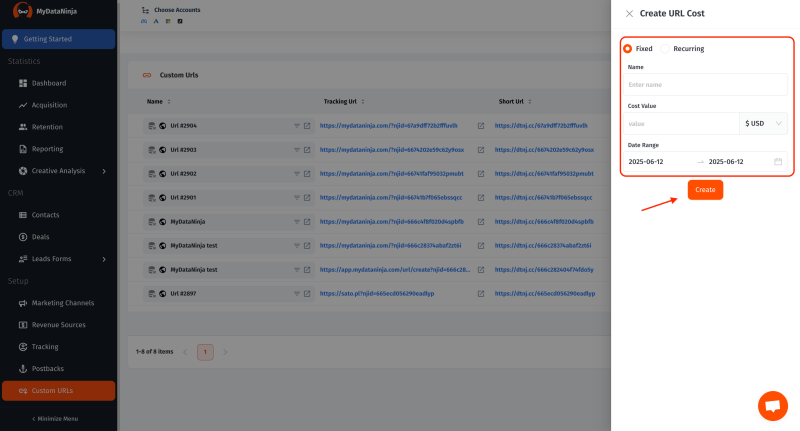800x431 pixels.
Task: Click the open-link icon in Url #2904 name cell
Action: 307,125
